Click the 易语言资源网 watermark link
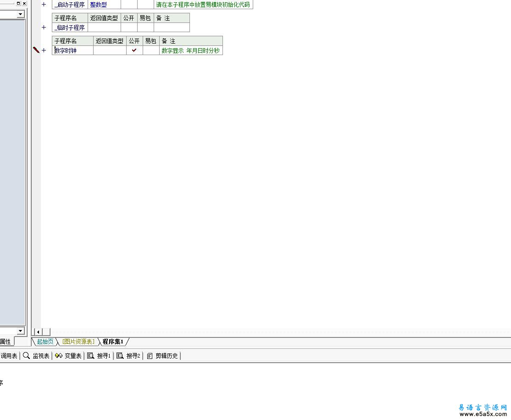 pos(483,407)
